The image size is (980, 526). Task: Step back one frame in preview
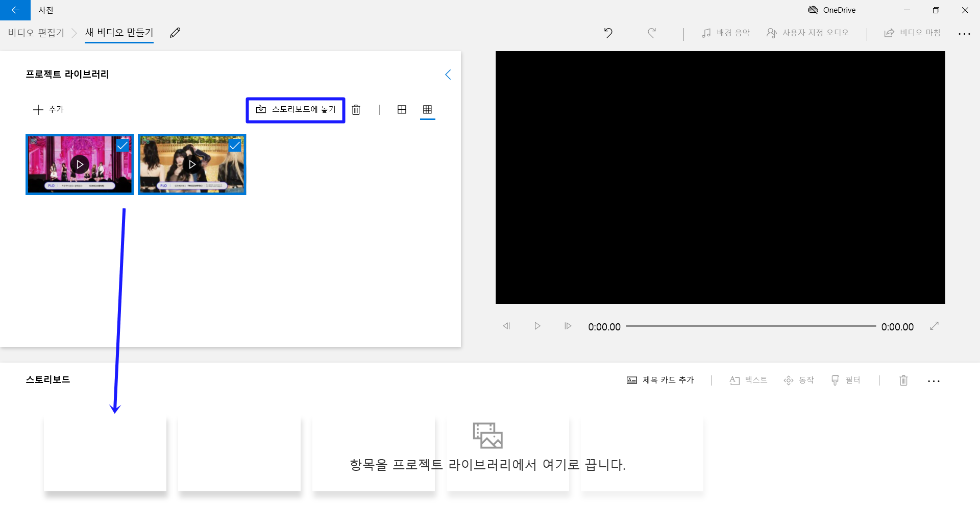[506, 326]
